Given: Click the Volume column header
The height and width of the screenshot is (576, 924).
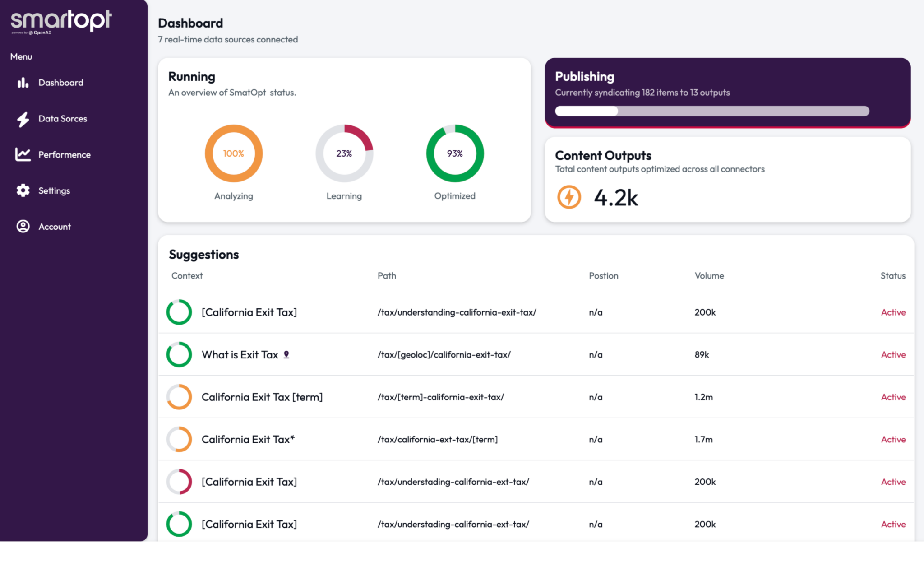Looking at the screenshot, I should [709, 276].
